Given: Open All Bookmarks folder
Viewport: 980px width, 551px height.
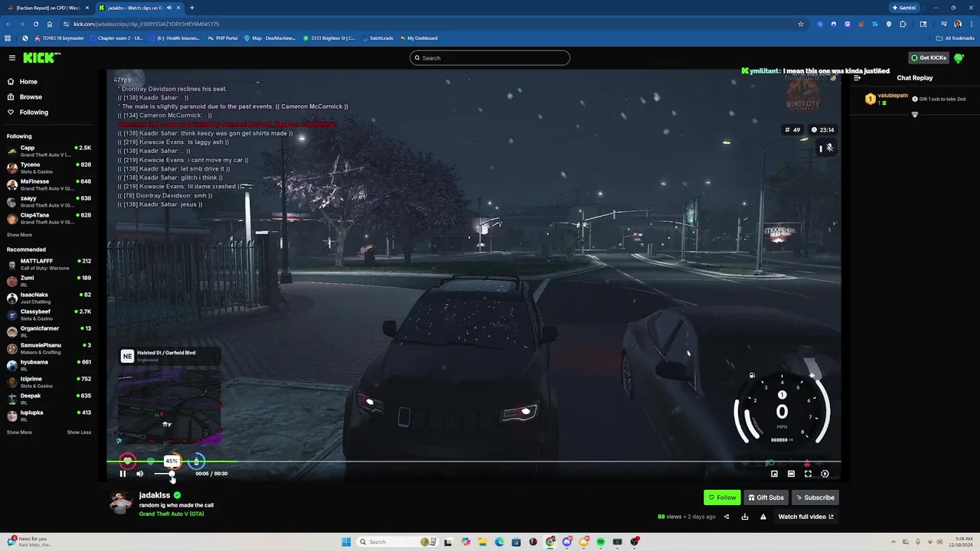Looking at the screenshot, I should click(955, 37).
